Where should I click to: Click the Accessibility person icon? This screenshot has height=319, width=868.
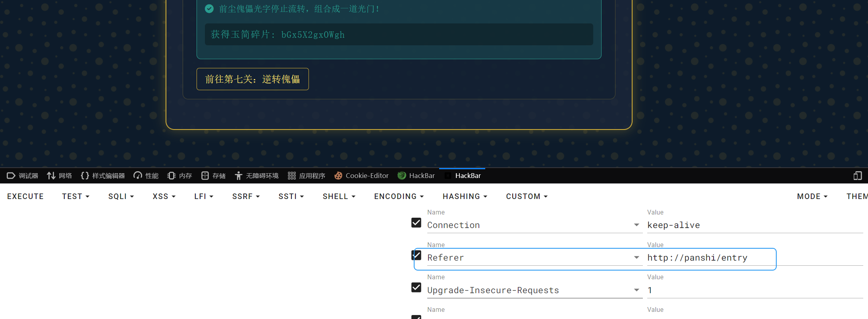pos(238,176)
